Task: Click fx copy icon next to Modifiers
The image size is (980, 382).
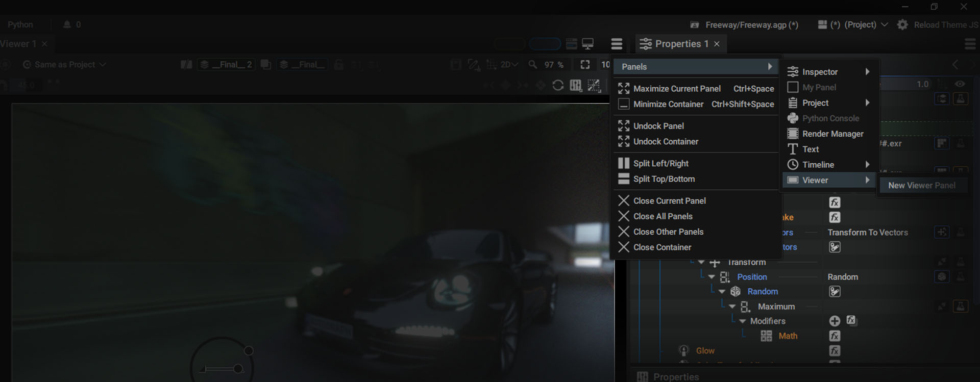Action: click(851, 320)
